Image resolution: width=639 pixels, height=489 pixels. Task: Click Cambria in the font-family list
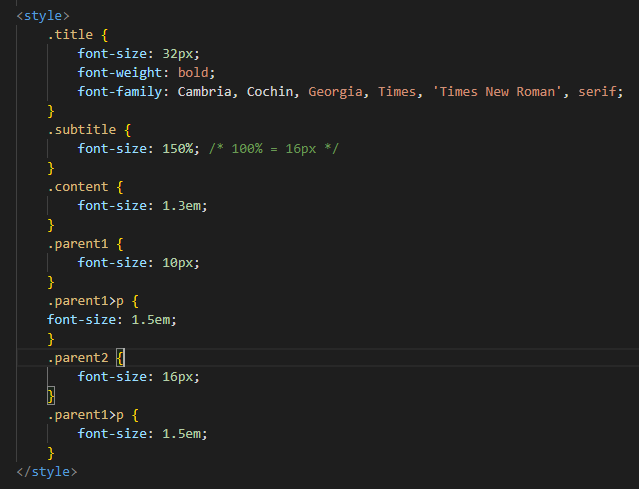204,92
